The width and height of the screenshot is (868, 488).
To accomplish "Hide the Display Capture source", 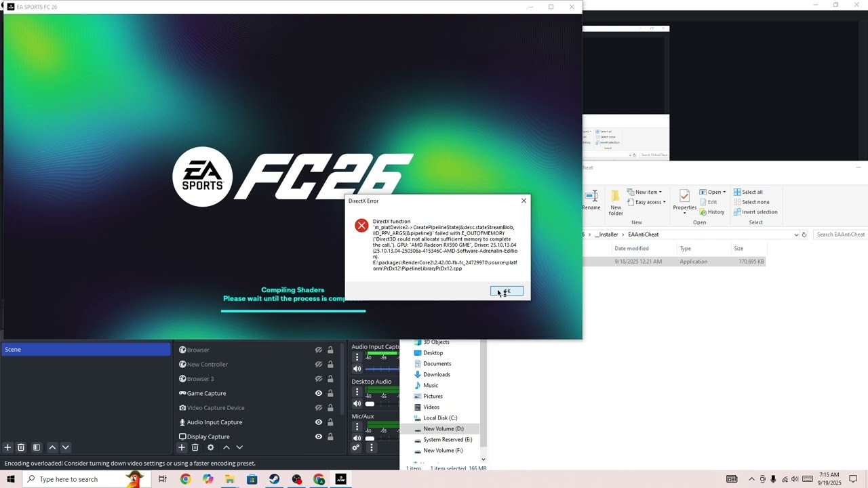I will click(318, 436).
